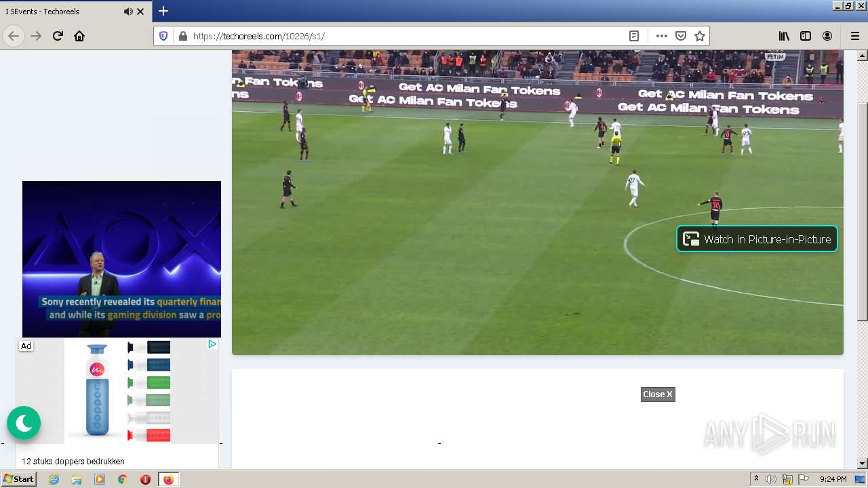This screenshot has width=868, height=488.
Task: Open the Windows Start menu
Action: click(x=18, y=479)
